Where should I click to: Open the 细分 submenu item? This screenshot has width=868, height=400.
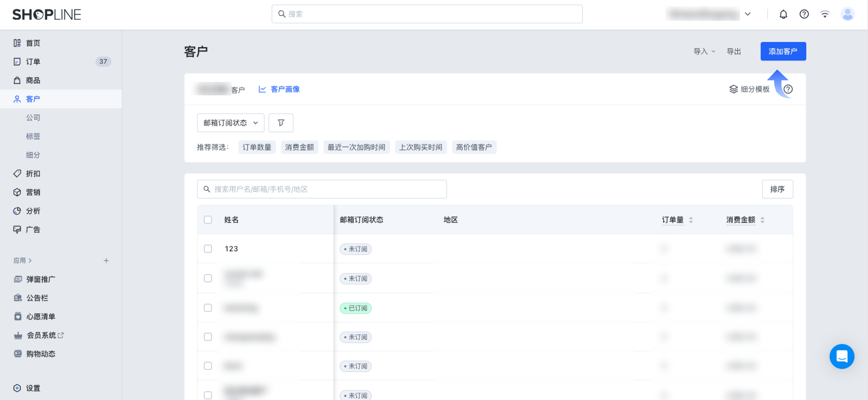pos(33,155)
